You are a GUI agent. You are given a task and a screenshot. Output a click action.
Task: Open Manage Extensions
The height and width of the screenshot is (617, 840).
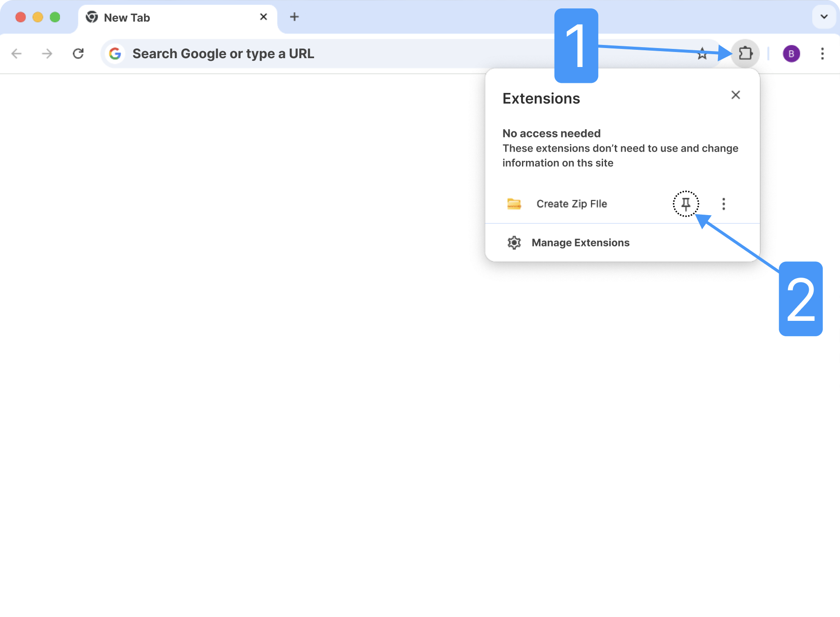tap(580, 242)
